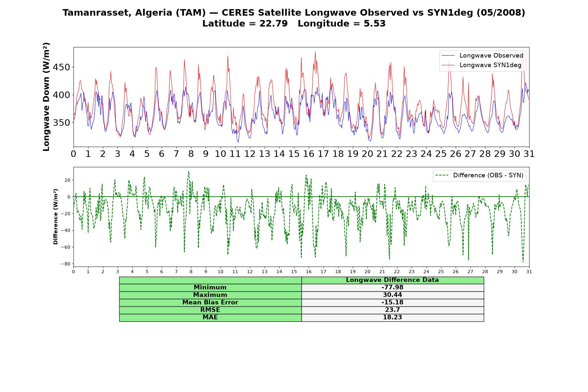Click the Longwave Difference Data table header
Viewport: 588px width, 392px height.
393,280
